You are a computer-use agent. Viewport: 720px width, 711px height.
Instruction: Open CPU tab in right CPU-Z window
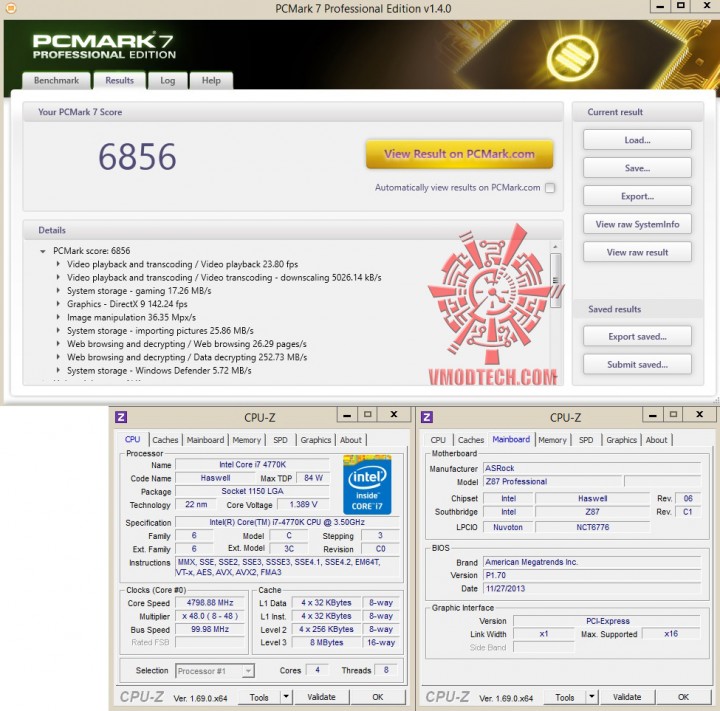(x=438, y=440)
